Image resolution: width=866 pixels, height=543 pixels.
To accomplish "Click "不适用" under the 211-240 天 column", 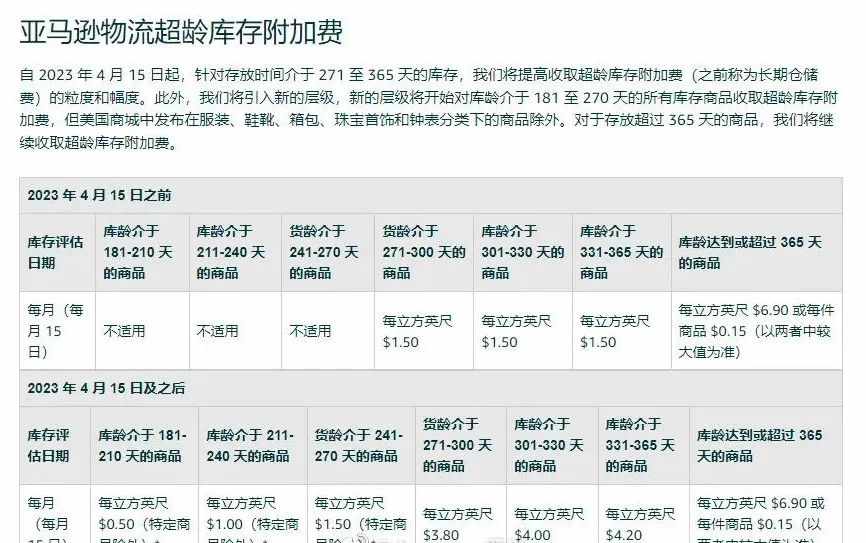I will [218, 331].
